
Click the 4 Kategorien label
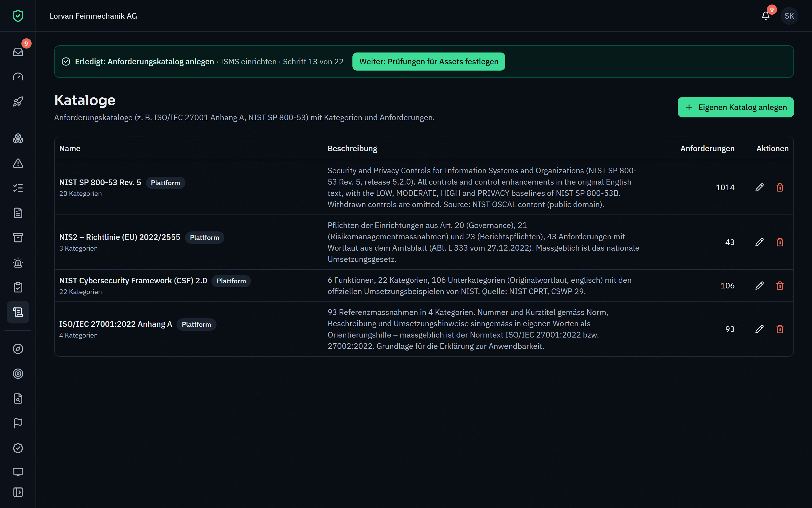click(x=78, y=335)
